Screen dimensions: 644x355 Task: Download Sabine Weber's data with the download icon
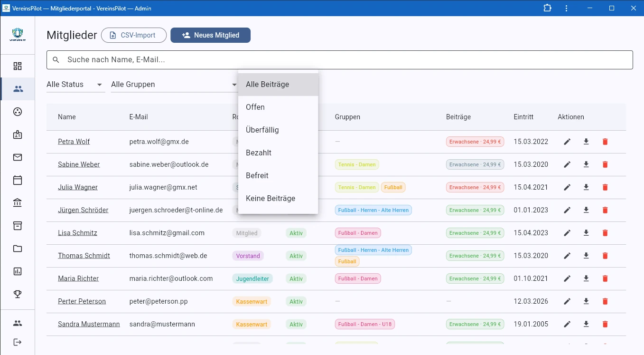(x=586, y=164)
